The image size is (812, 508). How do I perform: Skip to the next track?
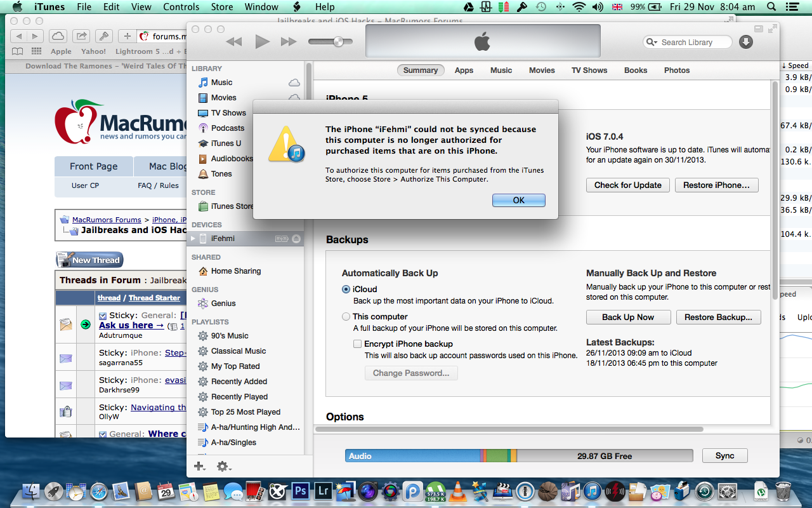tap(289, 42)
